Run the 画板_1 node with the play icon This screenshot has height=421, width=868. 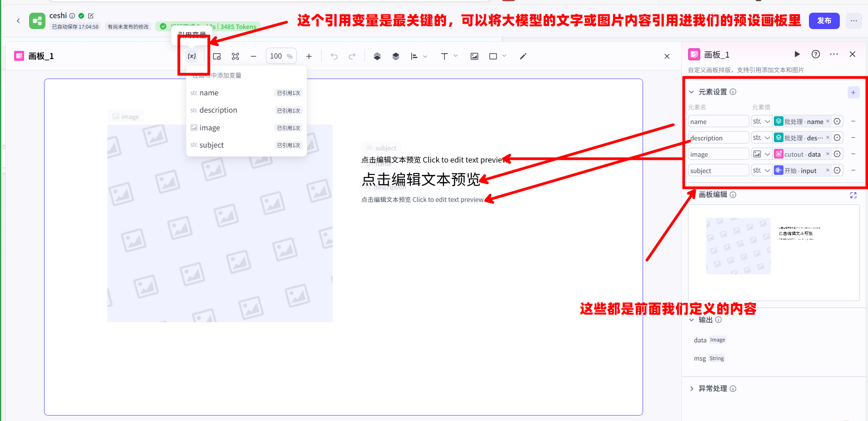point(797,54)
